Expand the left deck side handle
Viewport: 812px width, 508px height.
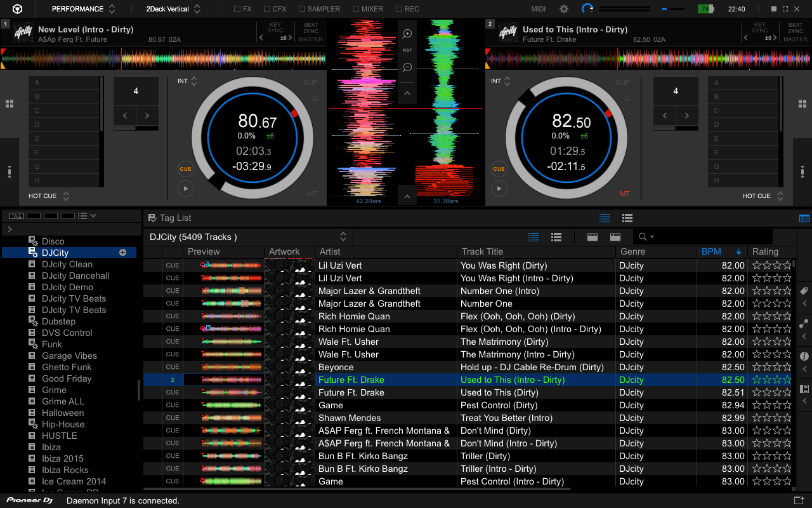(x=9, y=171)
